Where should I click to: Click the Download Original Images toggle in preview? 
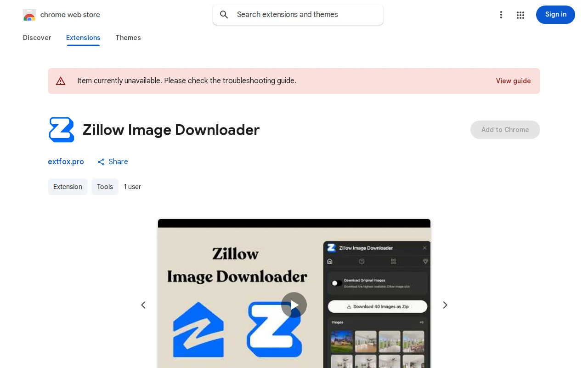click(337, 283)
